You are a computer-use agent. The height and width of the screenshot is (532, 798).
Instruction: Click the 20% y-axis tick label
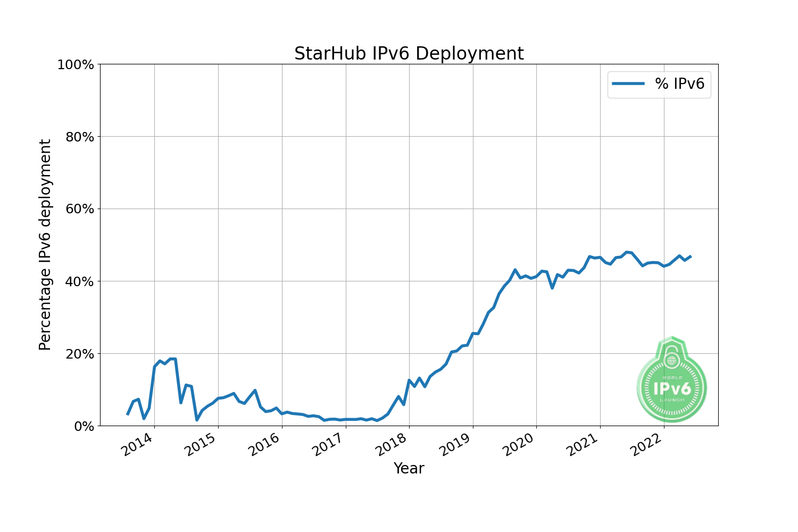[79, 354]
